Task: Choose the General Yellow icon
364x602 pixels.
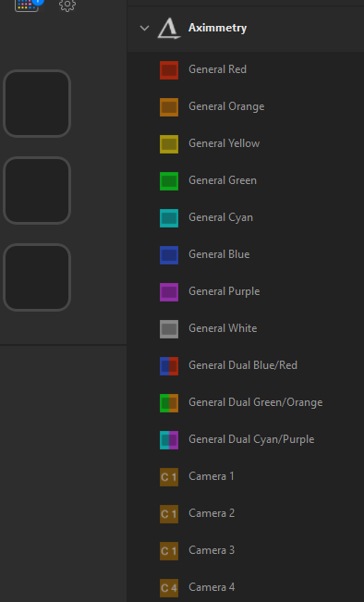Action: pos(169,144)
